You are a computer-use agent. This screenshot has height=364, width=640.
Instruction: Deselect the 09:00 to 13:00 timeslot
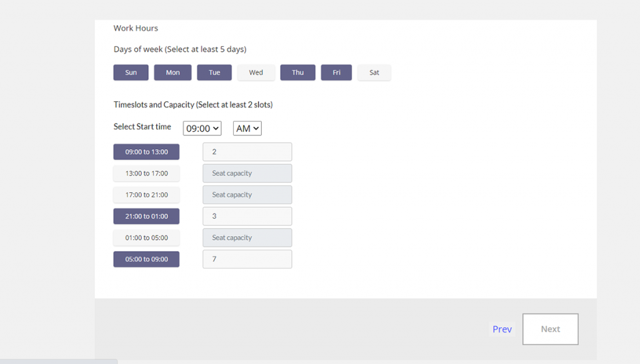tap(146, 152)
